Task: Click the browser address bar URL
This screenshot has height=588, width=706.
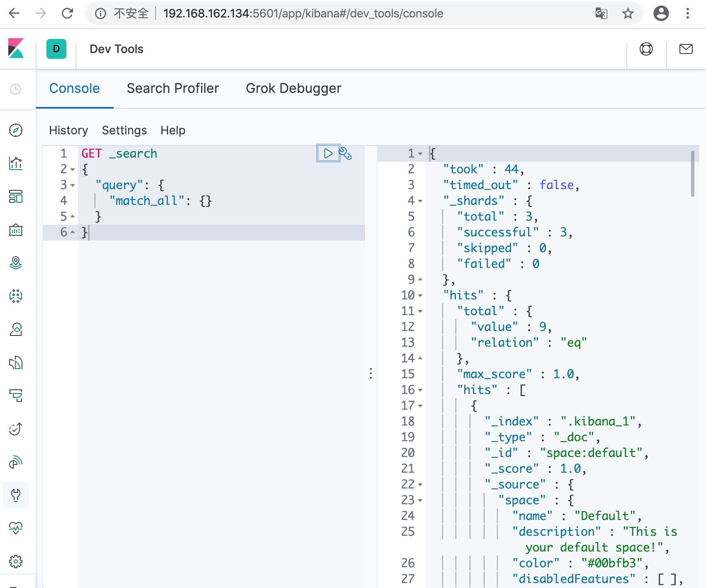Action: (x=303, y=14)
